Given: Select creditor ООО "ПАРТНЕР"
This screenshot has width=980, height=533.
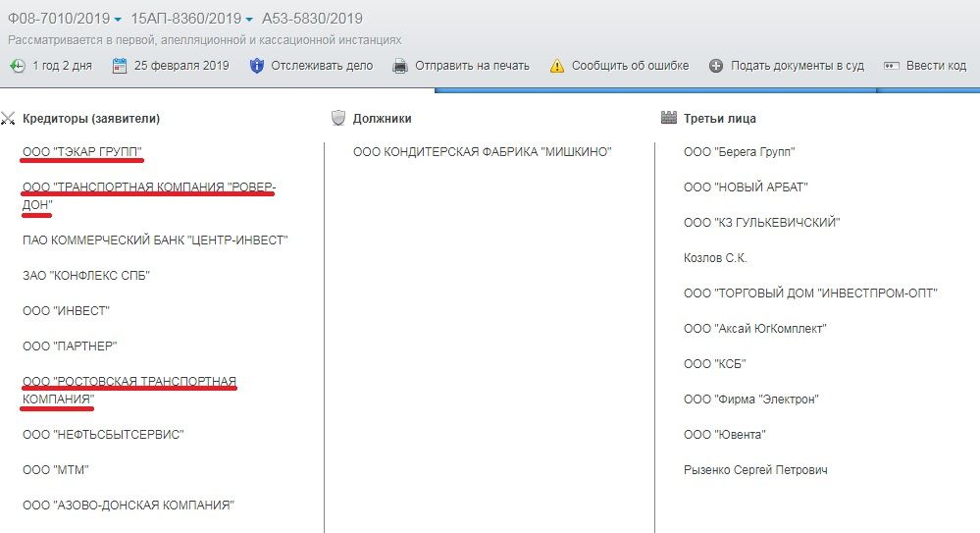Looking at the screenshot, I should click(x=70, y=346).
